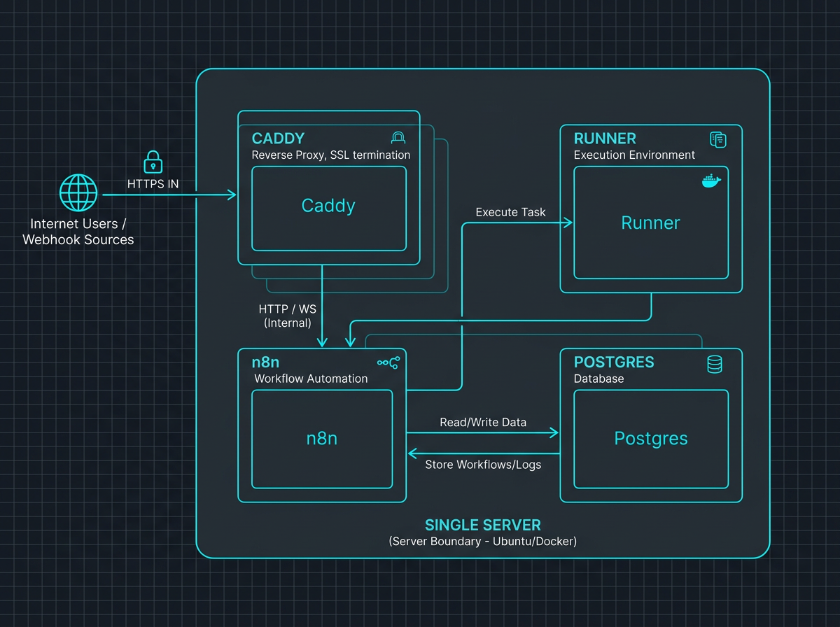
Task: Click the 'Database' subtitle
Action: click(598, 379)
